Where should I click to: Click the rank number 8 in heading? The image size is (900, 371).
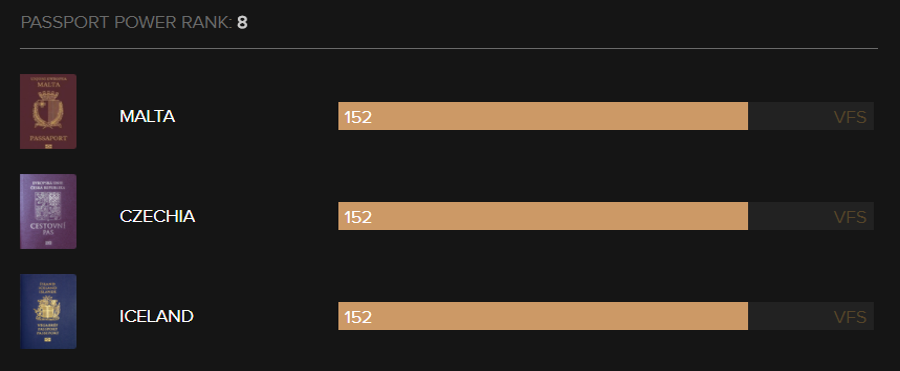point(242,23)
